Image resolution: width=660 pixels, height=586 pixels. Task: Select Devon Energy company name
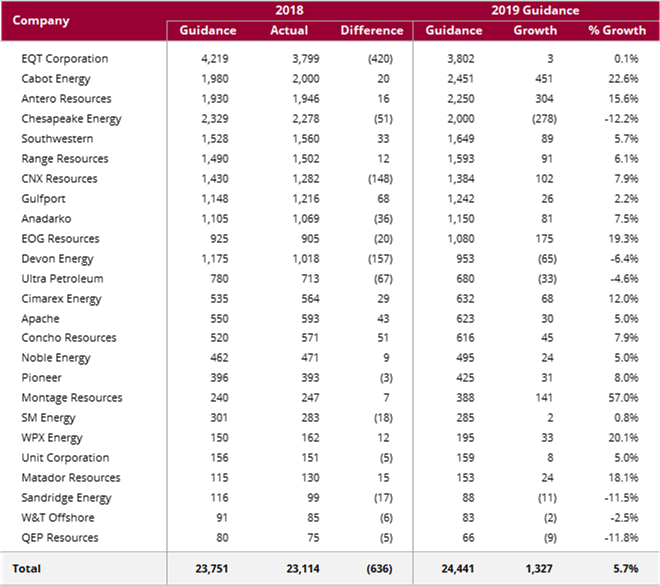[57, 259]
